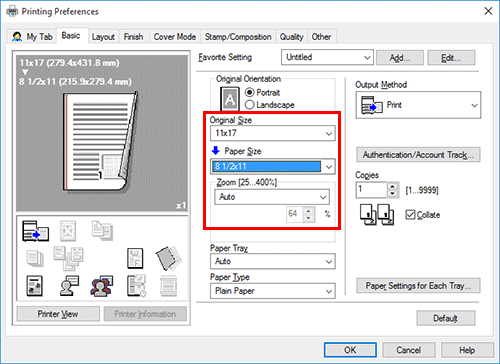Click the date/time stamp page icon
Screen dimensions: 500x364
point(136,286)
